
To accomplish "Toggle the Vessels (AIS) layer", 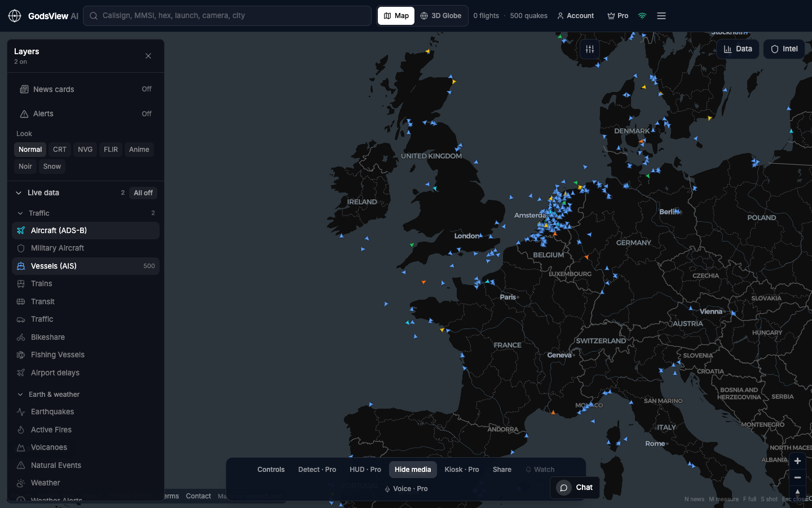I will [86, 266].
